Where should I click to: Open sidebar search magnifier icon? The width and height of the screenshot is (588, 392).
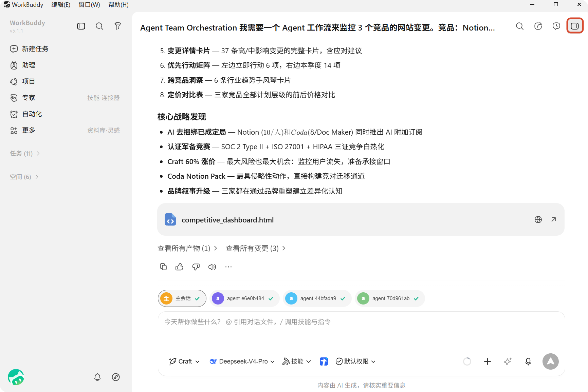pos(99,26)
